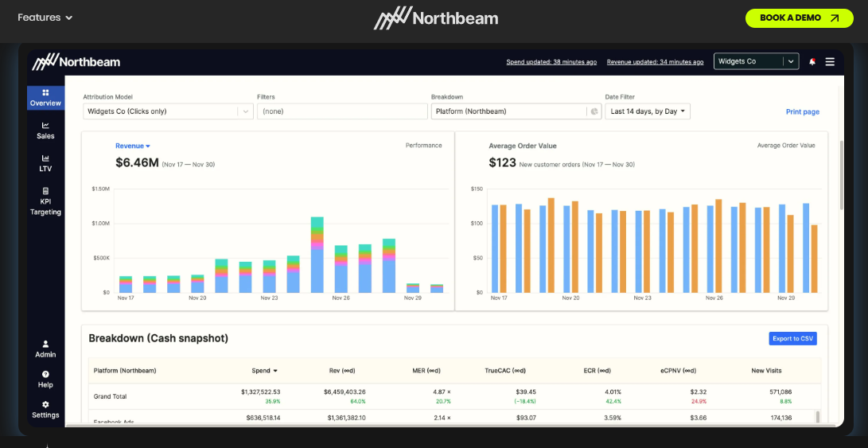Open the Breakdown Platform (Northbeam) dropdown
868x448 pixels.
(x=516, y=111)
